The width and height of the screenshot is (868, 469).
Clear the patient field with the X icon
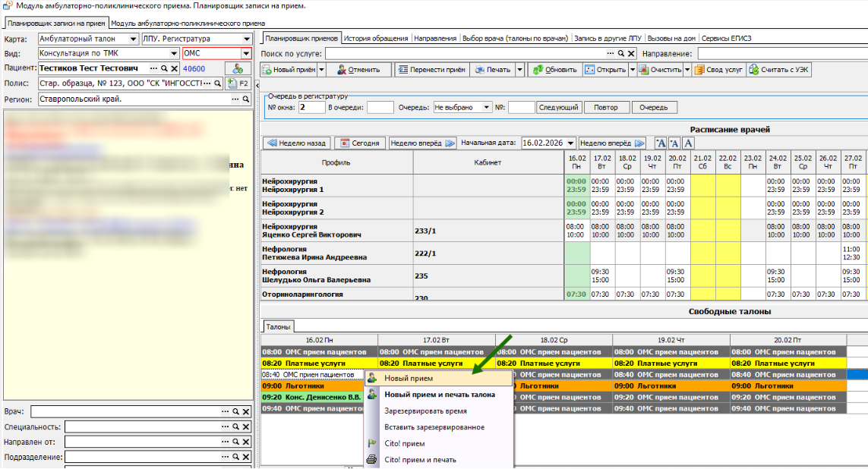pyautogui.click(x=174, y=68)
